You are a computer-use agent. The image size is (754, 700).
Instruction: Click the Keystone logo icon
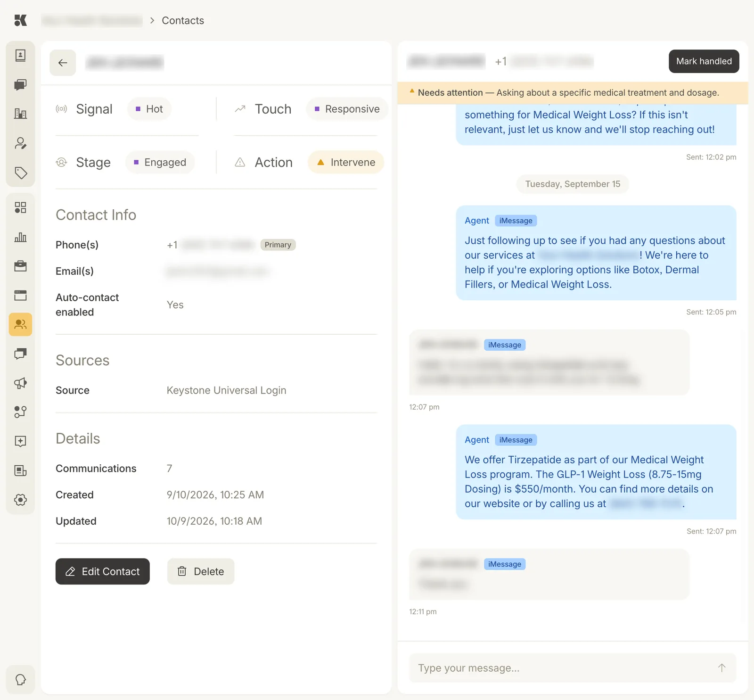pos(20,20)
